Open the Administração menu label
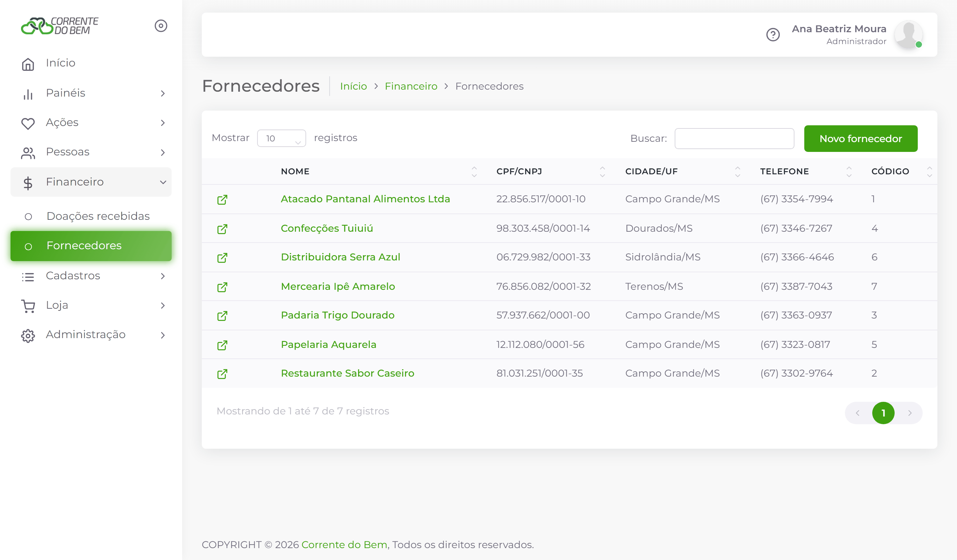 (85, 335)
